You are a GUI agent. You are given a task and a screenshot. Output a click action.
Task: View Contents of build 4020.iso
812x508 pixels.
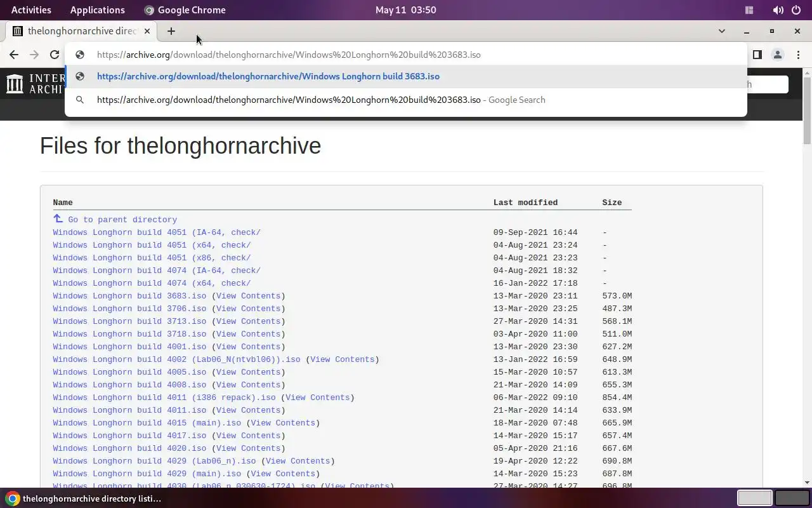(248, 448)
